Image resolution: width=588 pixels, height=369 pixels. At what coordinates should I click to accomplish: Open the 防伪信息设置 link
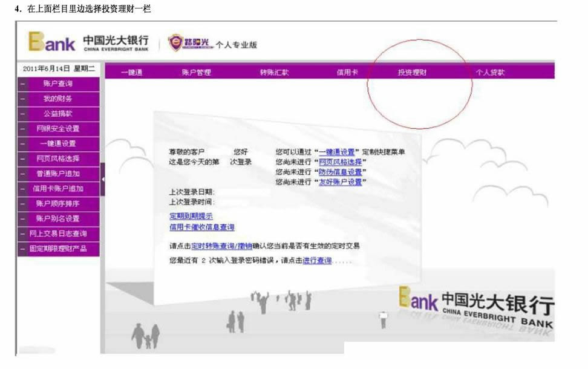[x=341, y=172]
